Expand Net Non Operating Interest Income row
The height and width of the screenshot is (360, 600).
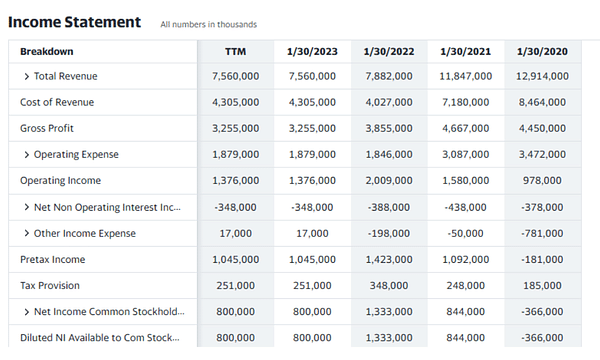tap(26, 207)
